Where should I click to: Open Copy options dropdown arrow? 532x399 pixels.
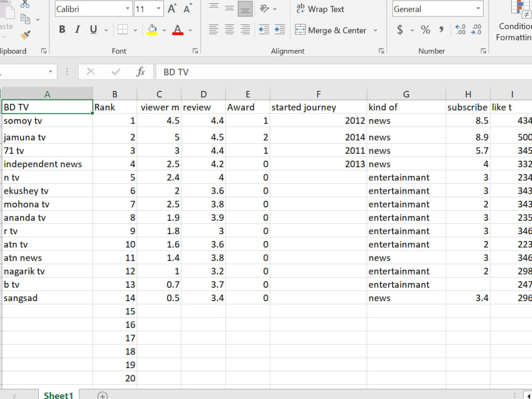tap(38, 20)
